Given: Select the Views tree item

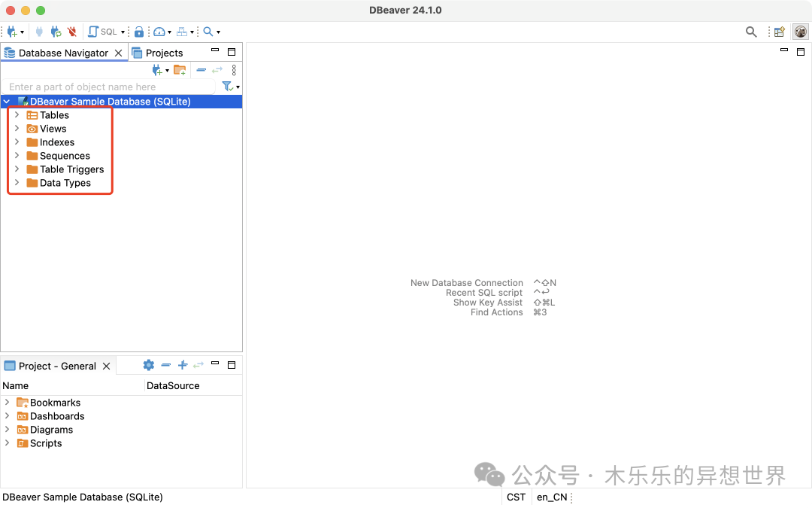Looking at the screenshot, I should (x=53, y=129).
